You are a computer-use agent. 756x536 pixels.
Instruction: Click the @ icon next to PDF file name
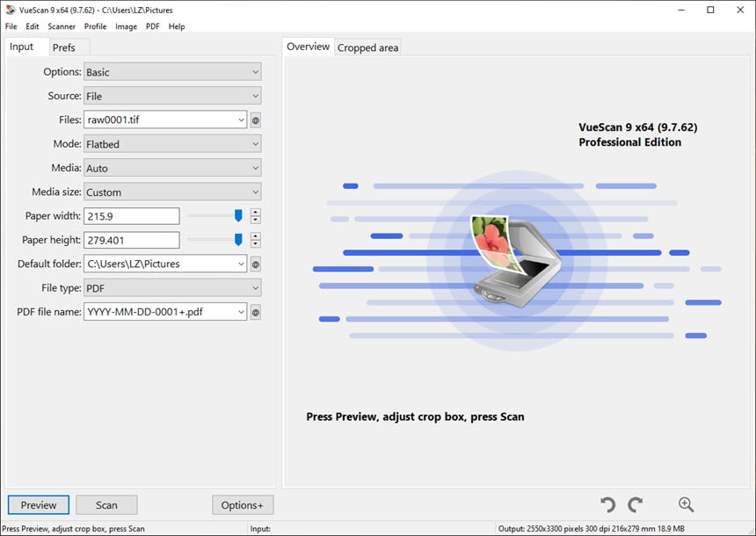click(x=256, y=312)
